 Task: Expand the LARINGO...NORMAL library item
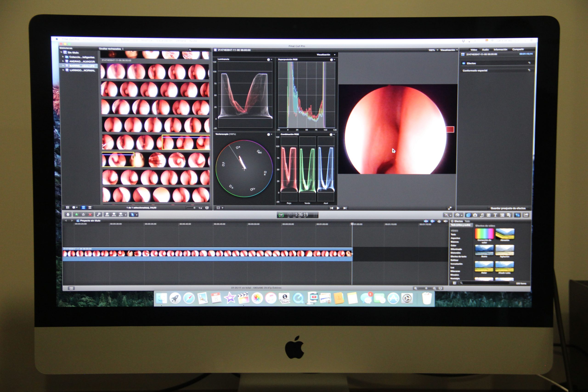pyautogui.click(x=63, y=70)
